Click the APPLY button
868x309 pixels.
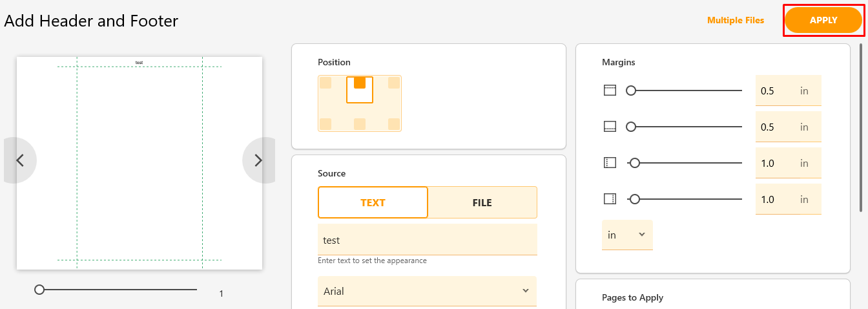point(823,20)
